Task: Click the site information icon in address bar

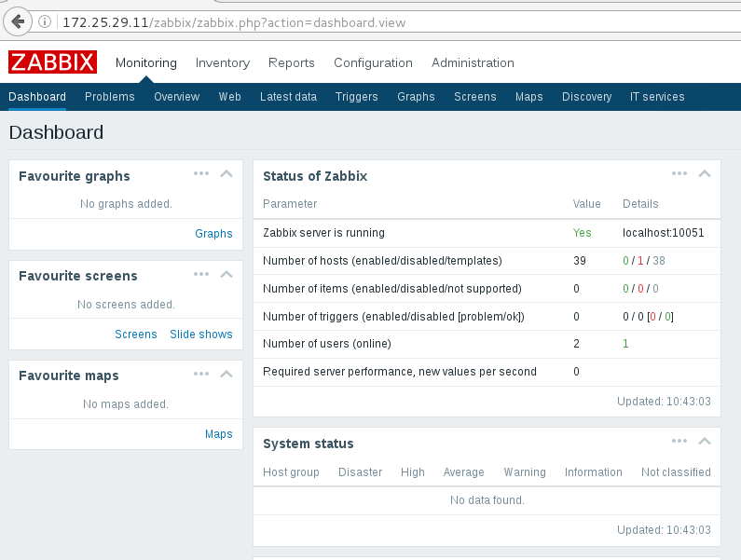Action: point(45,21)
